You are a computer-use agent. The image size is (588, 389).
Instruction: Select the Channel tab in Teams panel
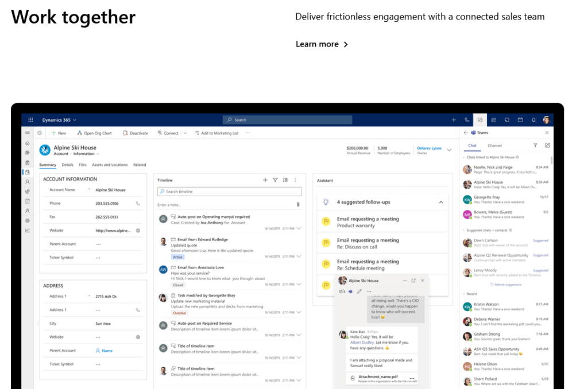[x=494, y=145]
